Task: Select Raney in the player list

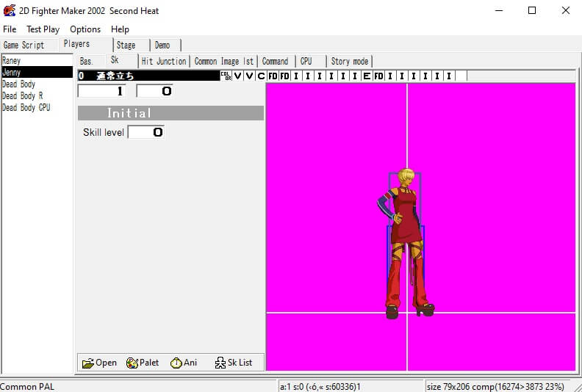Action: click(x=37, y=60)
